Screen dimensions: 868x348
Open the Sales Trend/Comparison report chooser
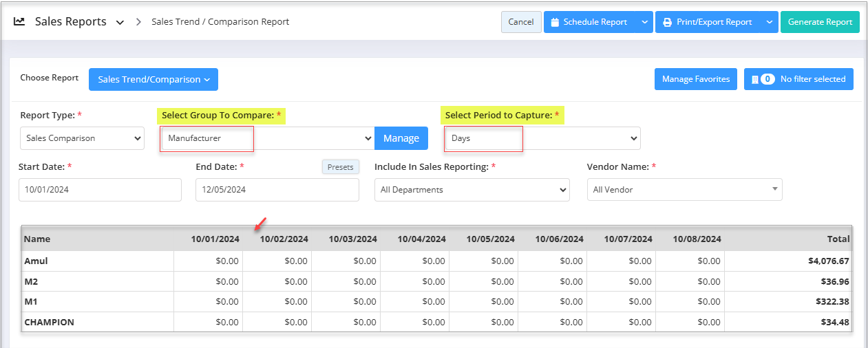pyautogui.click(x=154, y=79)
